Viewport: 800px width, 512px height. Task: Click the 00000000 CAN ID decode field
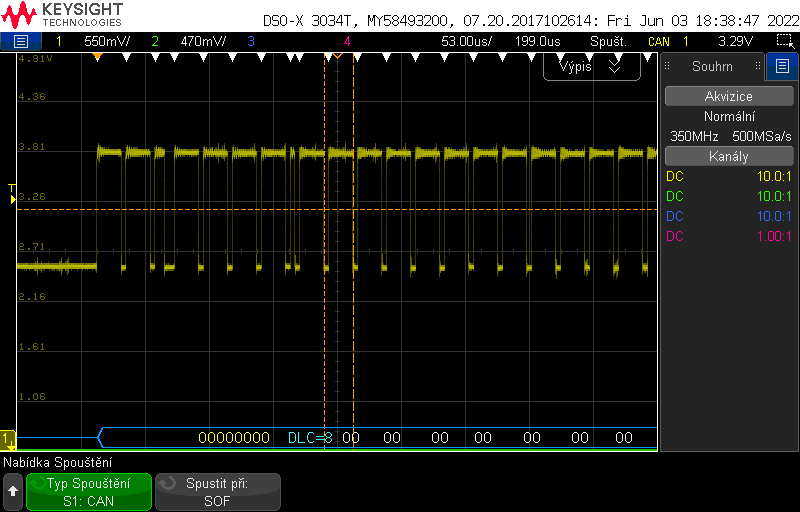pyautogui.click(x=234, y=438)
